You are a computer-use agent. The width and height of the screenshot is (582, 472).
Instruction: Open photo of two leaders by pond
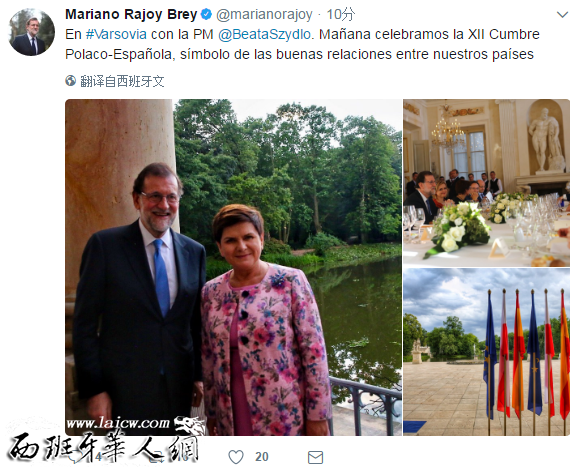pyautogui.click(x=233, y=267)
